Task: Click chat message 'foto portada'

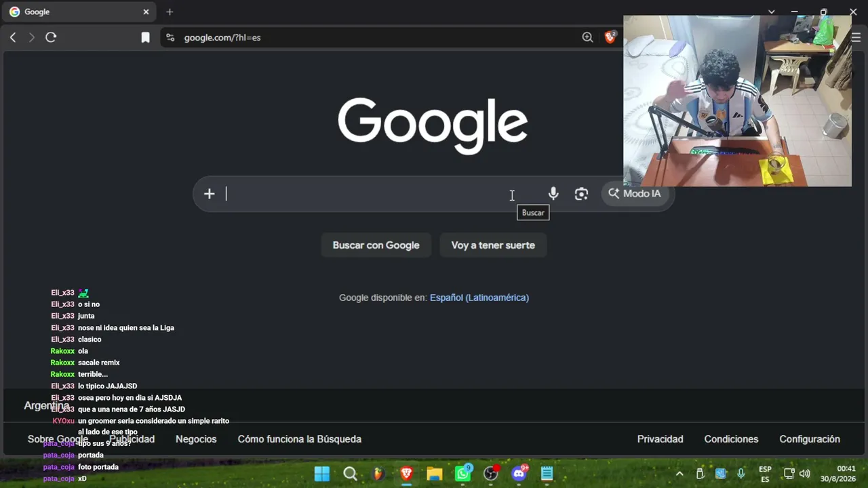Action: (98, 467)
